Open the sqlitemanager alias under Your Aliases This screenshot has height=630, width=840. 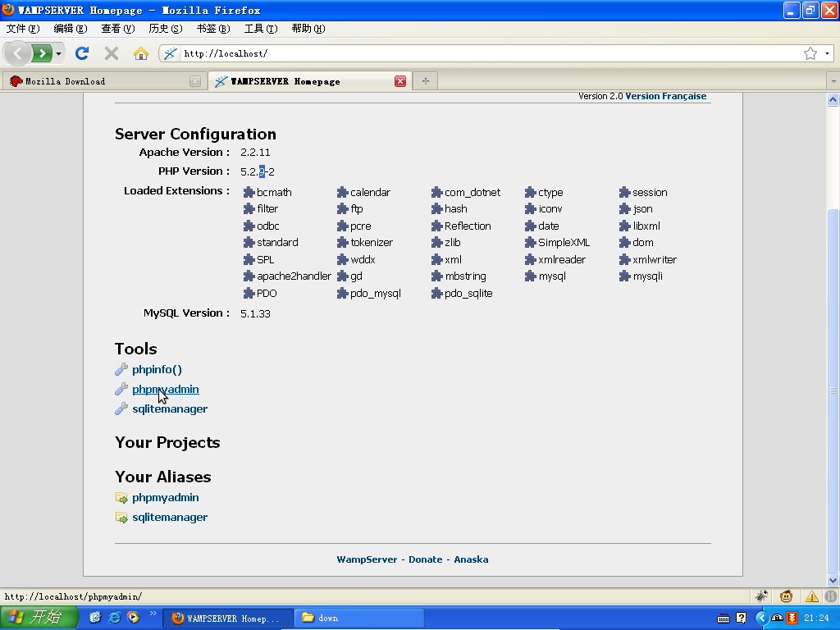click(x=170, y=518)
